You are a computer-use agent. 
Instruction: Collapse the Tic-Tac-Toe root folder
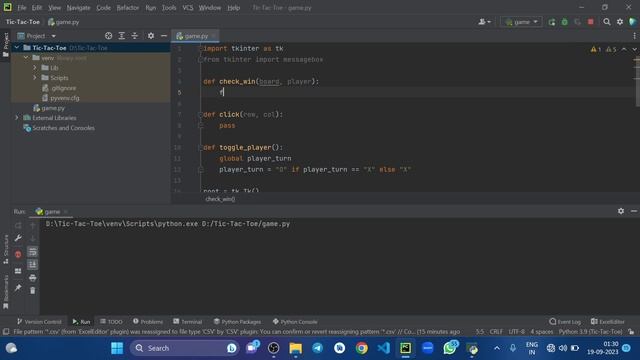click(x=17, y=48)
